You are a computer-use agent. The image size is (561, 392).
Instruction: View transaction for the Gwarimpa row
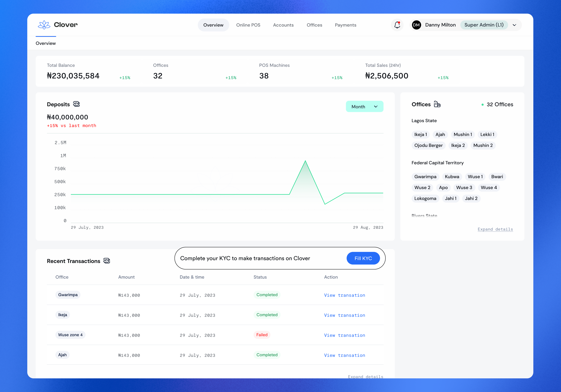click(345, 295)
